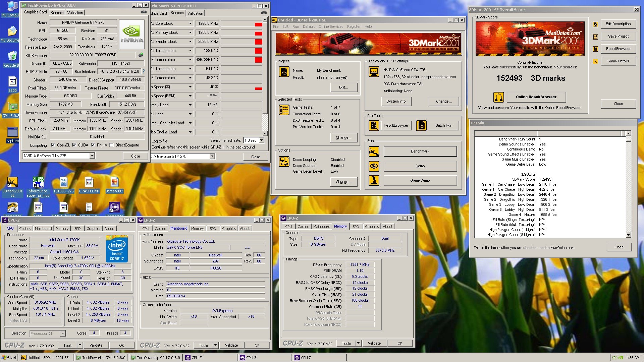644x362 pixels.
Task: Switch to the Validation tab in front GPU-Z
Action: pos(75,12)
